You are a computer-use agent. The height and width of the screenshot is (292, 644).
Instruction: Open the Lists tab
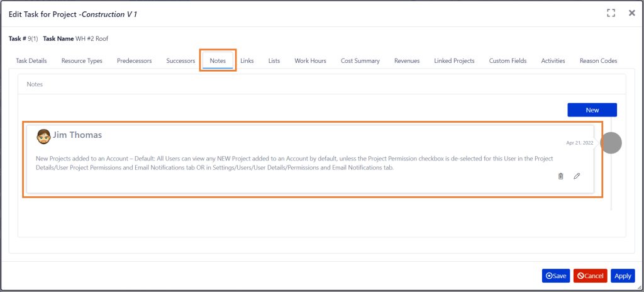pyautogui.click(x=274, y=61)
